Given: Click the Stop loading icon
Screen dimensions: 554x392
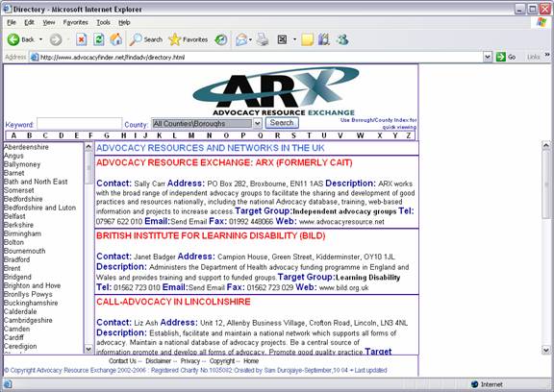Looking at the screenshot, I should click(81, 39).
